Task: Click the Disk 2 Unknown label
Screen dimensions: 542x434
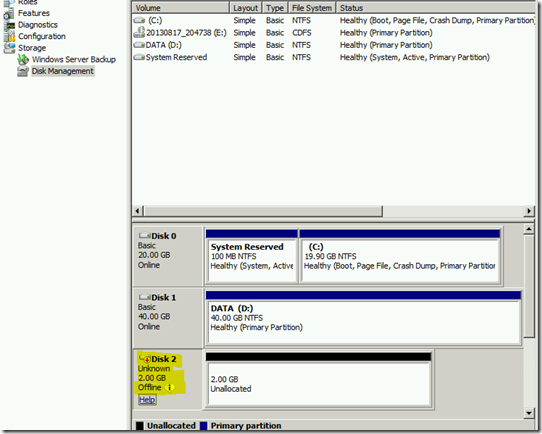Action: [x=154, y=369]
